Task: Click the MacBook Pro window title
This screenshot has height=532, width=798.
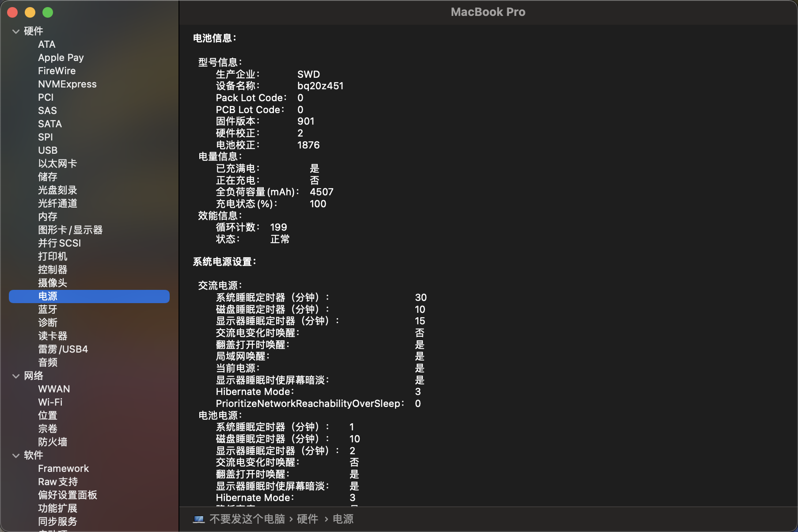Action: coord(488,12)
